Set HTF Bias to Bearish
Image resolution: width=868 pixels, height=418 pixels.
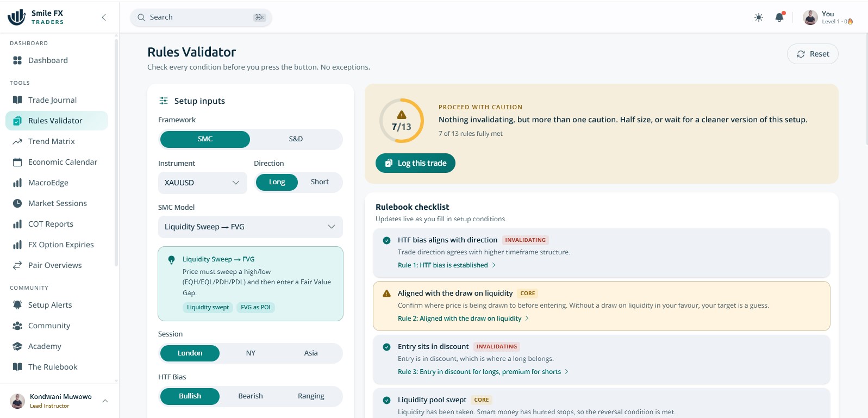coord(251,396)
